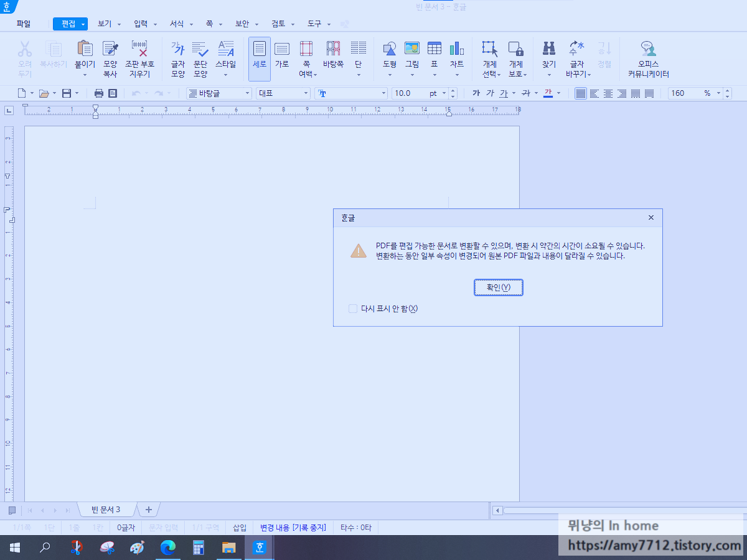Open the 입력 menu
The width and height of the screenshot is (747, 560).
[141, 24]
